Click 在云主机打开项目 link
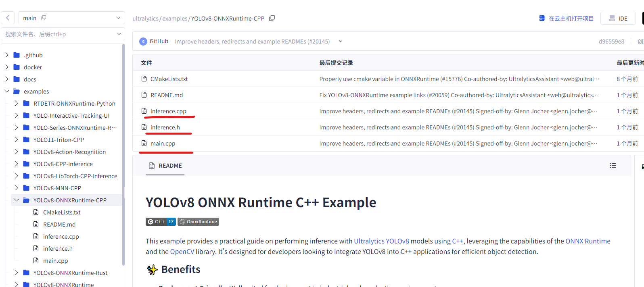Viewport: 644px width, 287px height. pyautogui.click(x=571, y=19)
